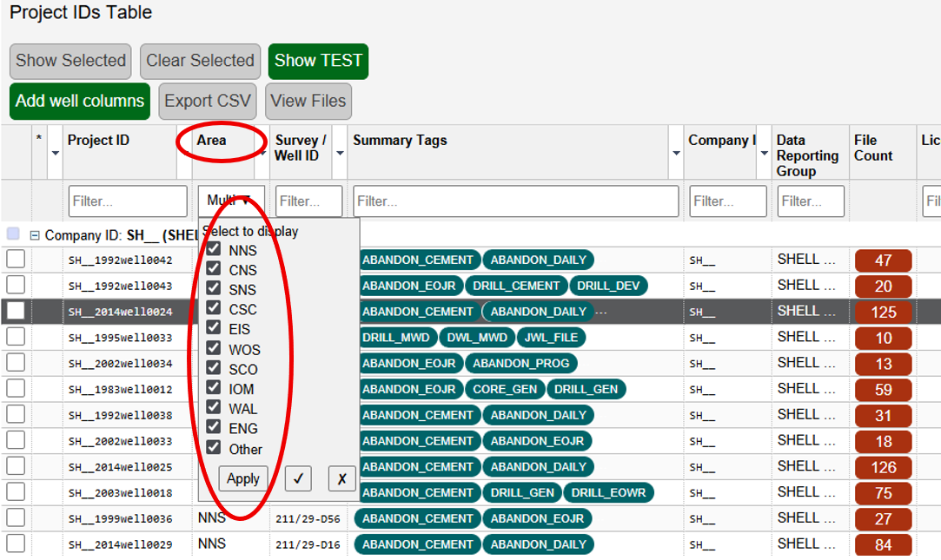This screenshot has height=560, width=941.
Task: Click the Export CSV button
Action: coord(208,101)
